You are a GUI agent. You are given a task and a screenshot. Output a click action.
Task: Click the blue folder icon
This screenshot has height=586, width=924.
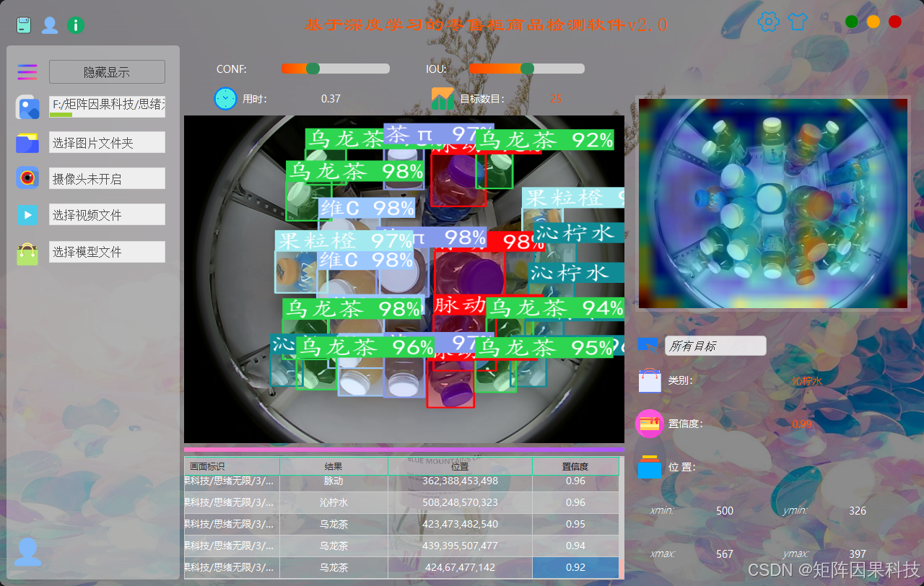27,143
